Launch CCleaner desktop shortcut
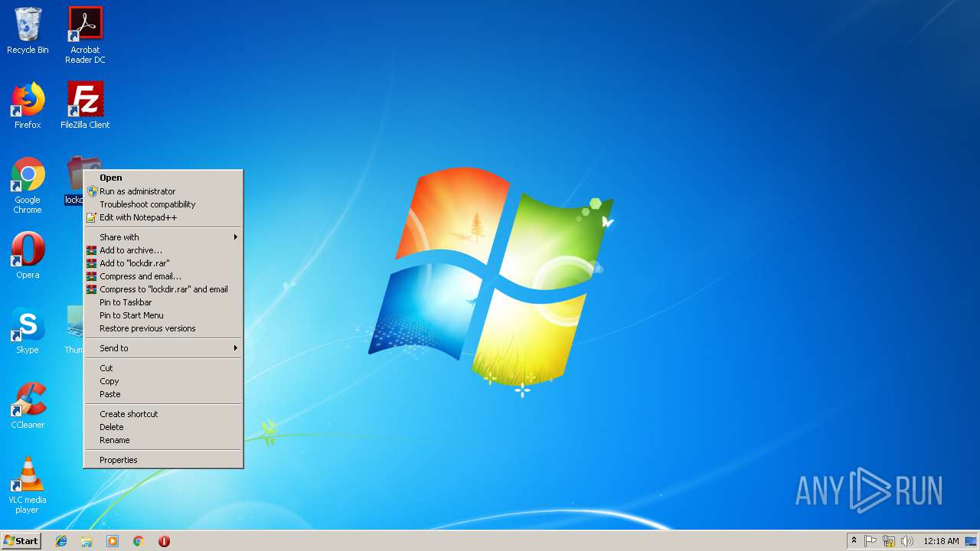 pos(28,406)
